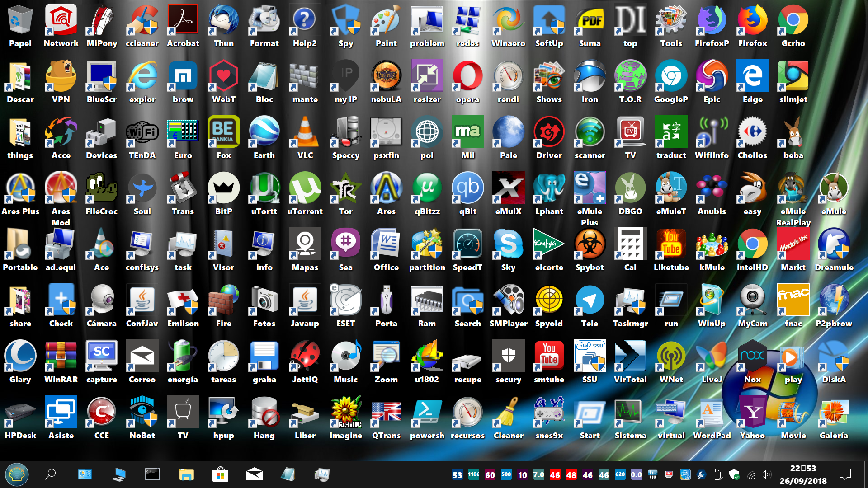Open the Gcrho Chrome shortcut
Viewport: 868px width, 488px height.
[793, 26]
